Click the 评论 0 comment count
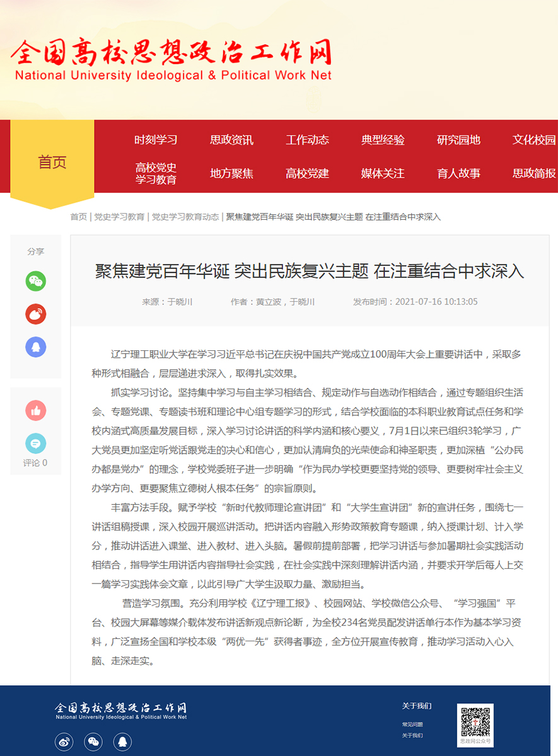 pos(35,463)
